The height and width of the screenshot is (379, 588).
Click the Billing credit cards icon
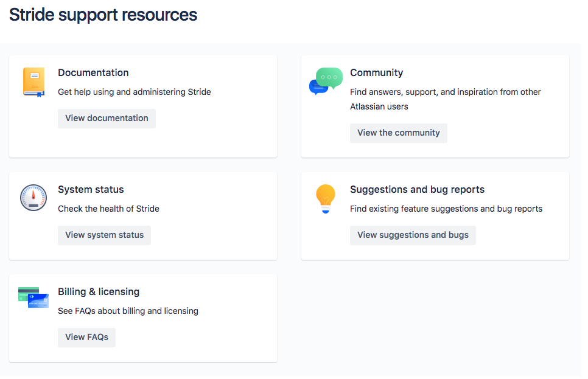pyautogui.click(x=33, y=297)
